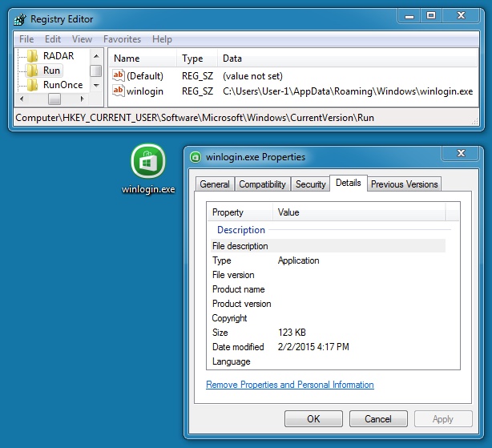Switch to the Security tab
Viewport: 492px width, 448px height.
tap(310, 184)
